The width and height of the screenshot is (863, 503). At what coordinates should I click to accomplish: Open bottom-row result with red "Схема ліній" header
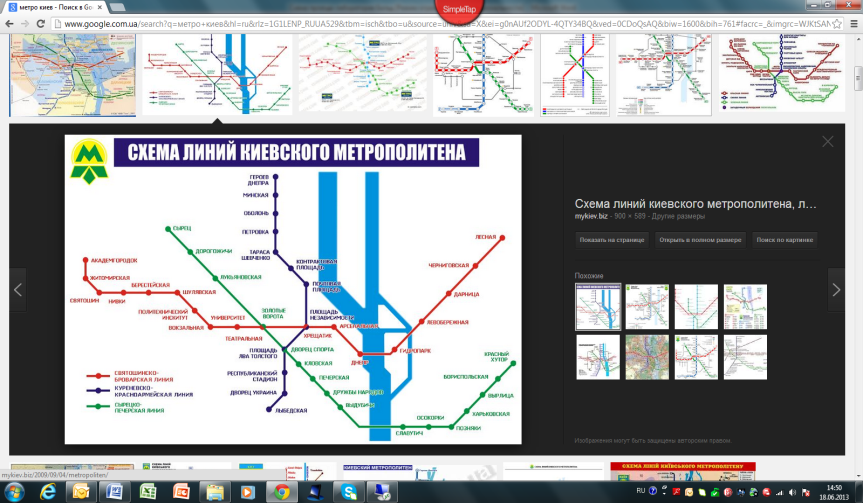[683, 472]
